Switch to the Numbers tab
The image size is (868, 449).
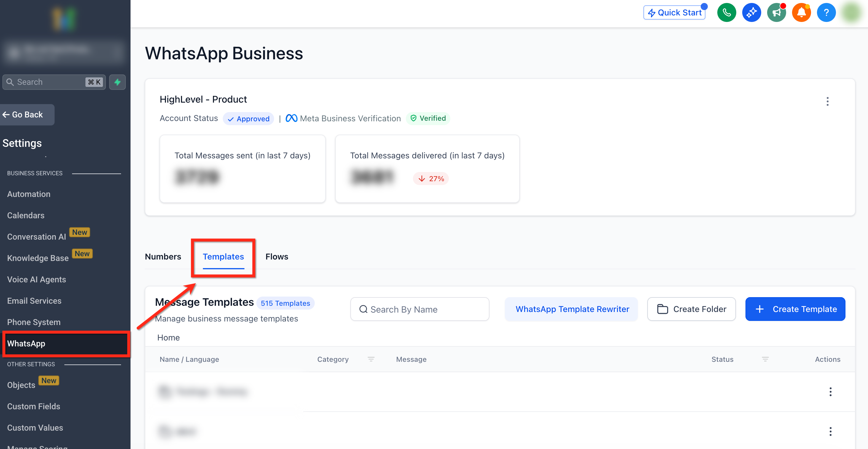click(x=163, y=257)
